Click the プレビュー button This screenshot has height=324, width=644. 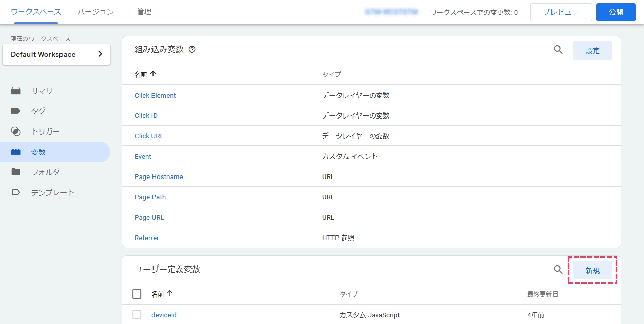click(x=561, y=12)
